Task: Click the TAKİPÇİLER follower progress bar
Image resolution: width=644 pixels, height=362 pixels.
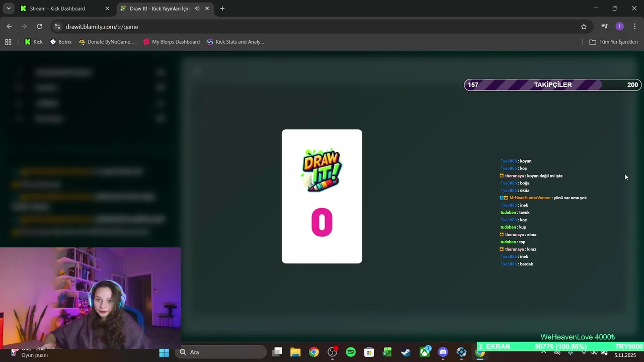Action: pyautogui.click(x=552, y=85)
